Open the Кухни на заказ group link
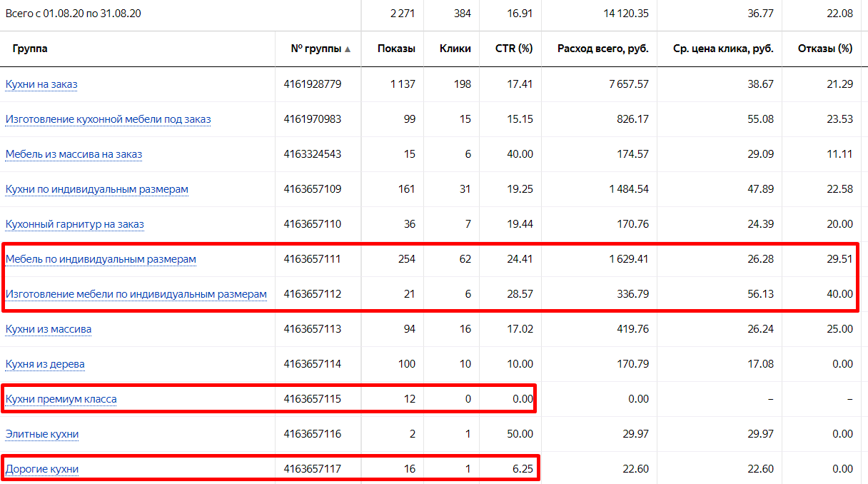 (41, 84)
